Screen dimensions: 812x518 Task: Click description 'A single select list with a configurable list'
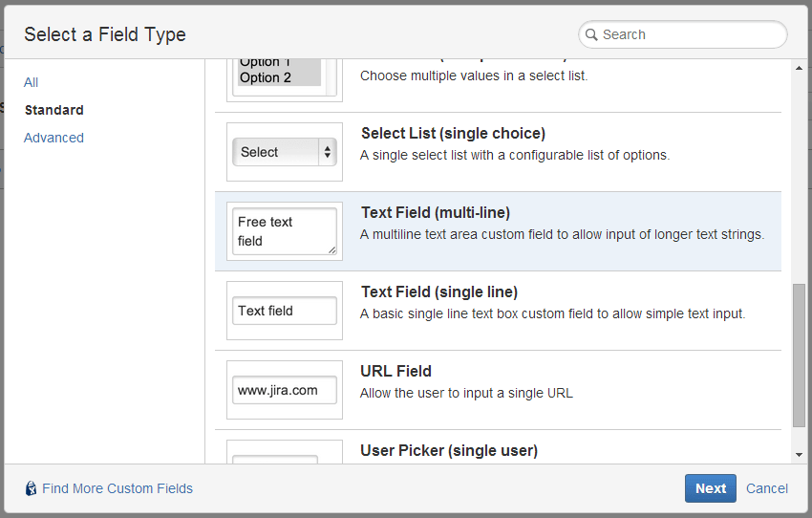click(515, 155)
